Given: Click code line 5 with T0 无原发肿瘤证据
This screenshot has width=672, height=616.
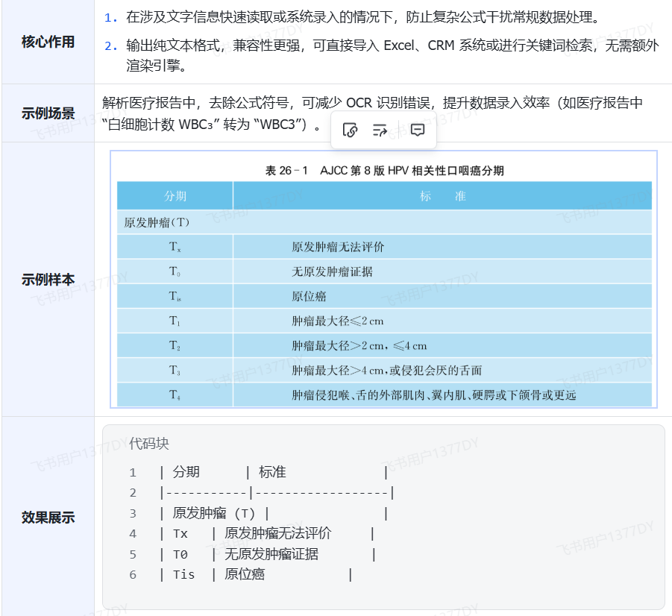Looking at the screenshot, I should 268,554.
